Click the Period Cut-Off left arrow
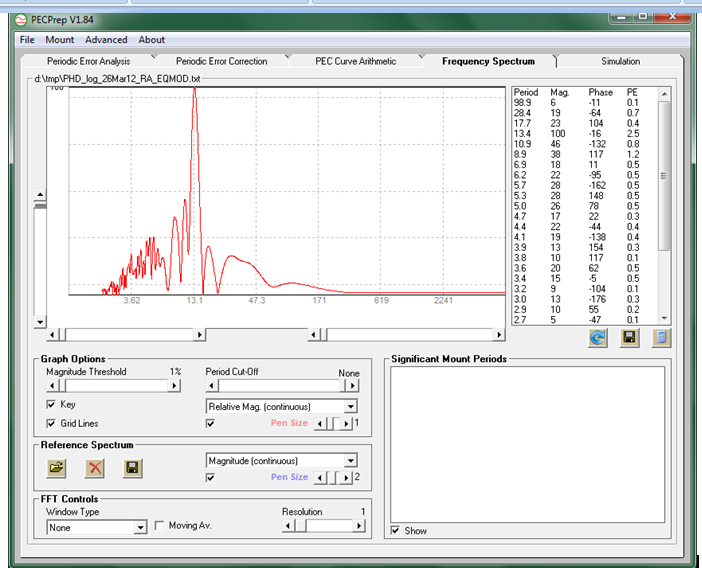The image size is (702, 568). coord(212,385)
